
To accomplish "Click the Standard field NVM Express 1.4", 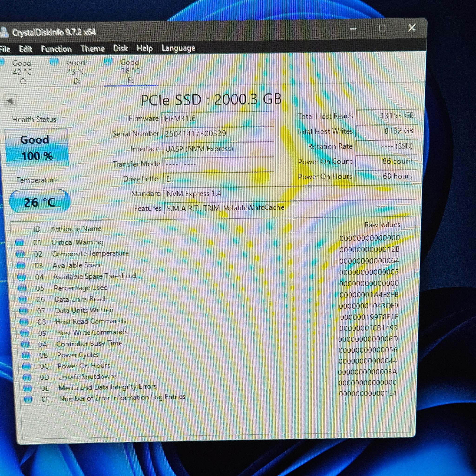I will coord(290,193).
